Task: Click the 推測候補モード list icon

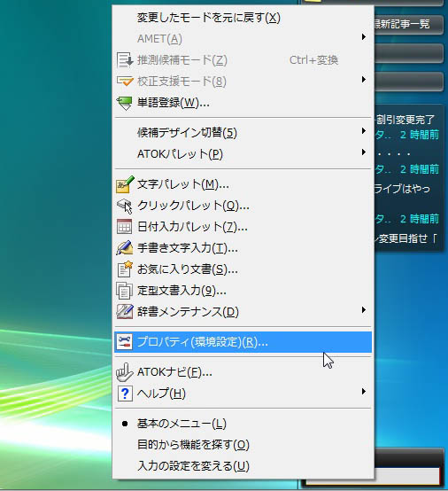Action: coord(125,60)
